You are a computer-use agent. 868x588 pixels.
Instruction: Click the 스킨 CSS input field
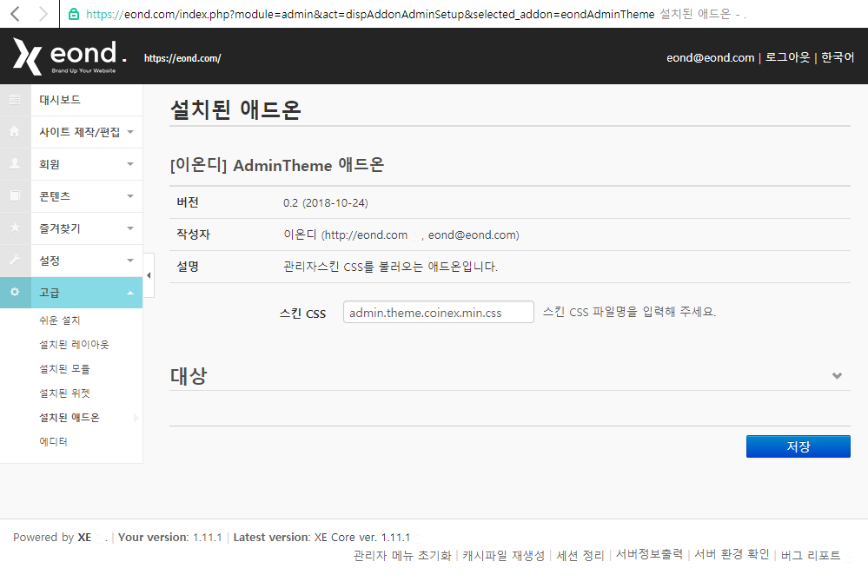tap(439, 312)
